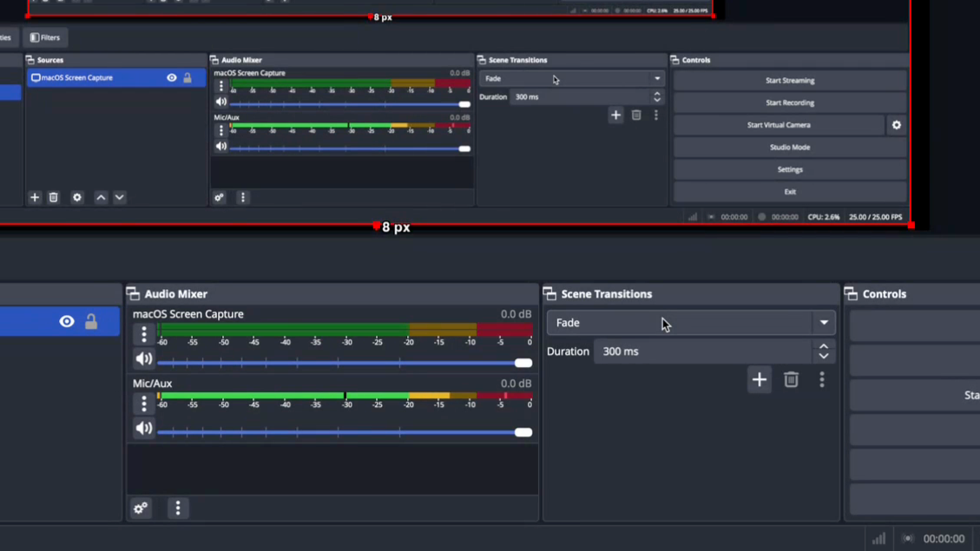The image size is (980, 551).
Task: Toggle source visibility eye in the enlarged lower row
Action: 67,322
